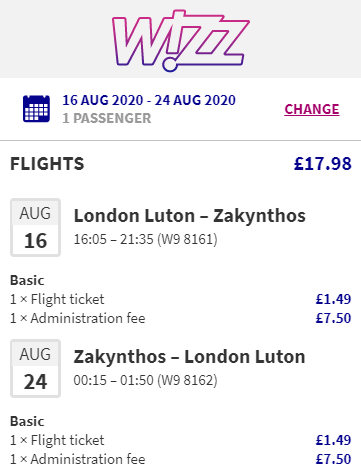
Task: Open the blue calendar icon
Action: click(36, 109)
